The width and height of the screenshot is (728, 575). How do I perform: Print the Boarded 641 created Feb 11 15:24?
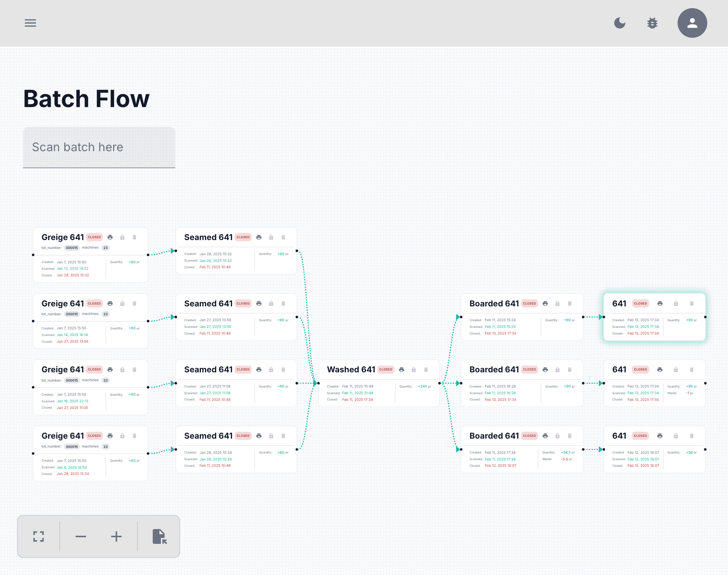pos(545,303)
